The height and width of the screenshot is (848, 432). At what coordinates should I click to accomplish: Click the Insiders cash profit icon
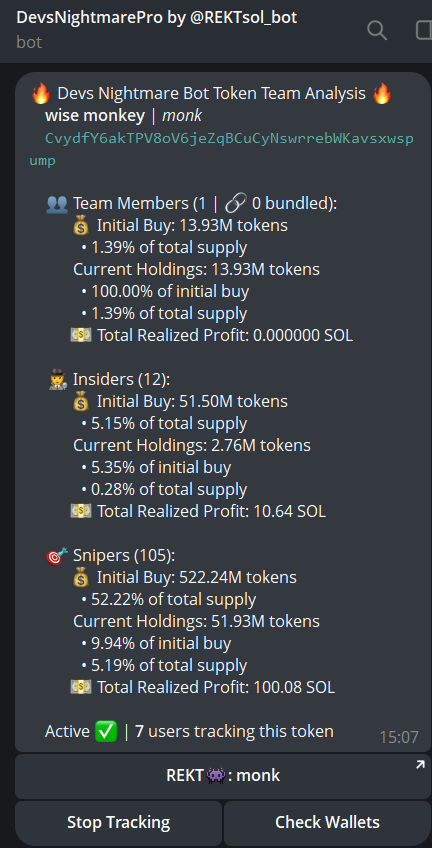[x=81, y=511]
